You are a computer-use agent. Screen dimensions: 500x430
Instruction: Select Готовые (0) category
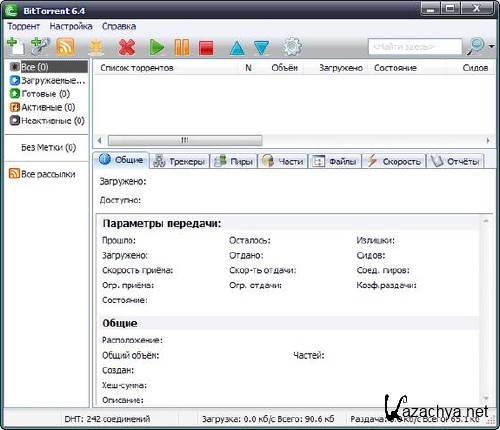tap(40, 94)
